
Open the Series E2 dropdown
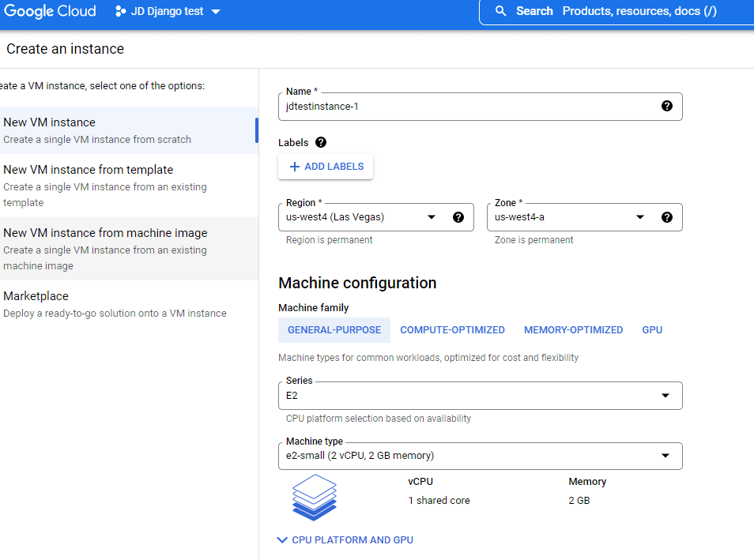pos(480,395)
